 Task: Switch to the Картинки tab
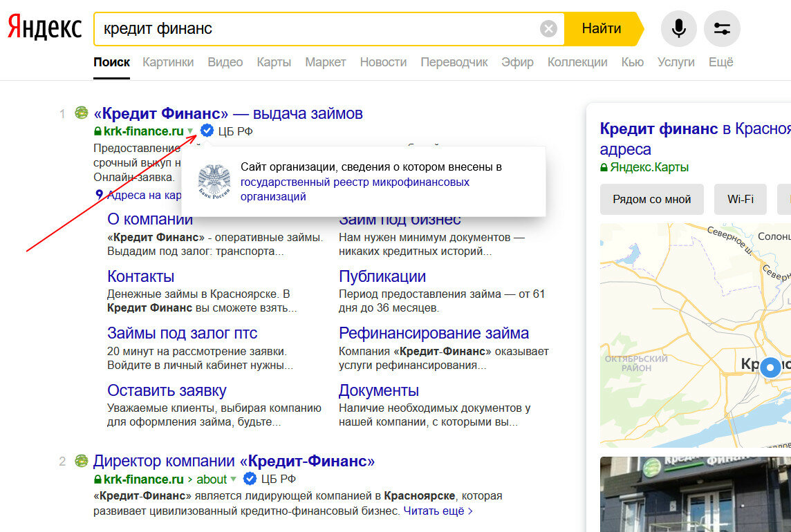(x=168, y=62)
